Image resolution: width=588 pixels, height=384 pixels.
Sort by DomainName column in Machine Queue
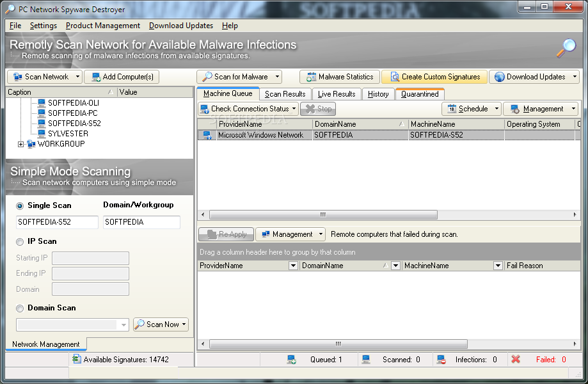360,124
